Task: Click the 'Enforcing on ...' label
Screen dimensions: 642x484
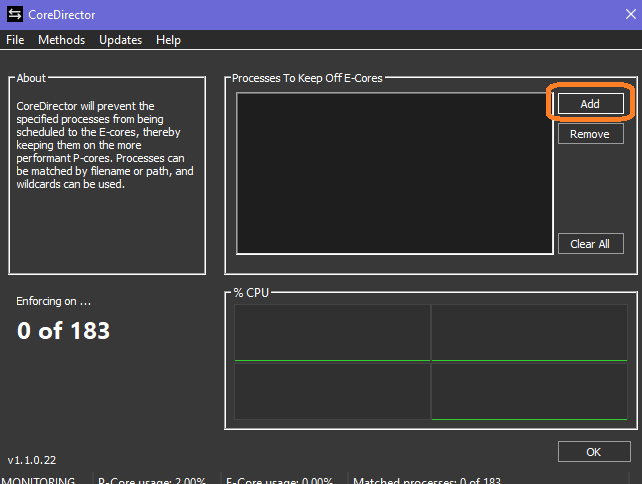Action: pos(54,301)
